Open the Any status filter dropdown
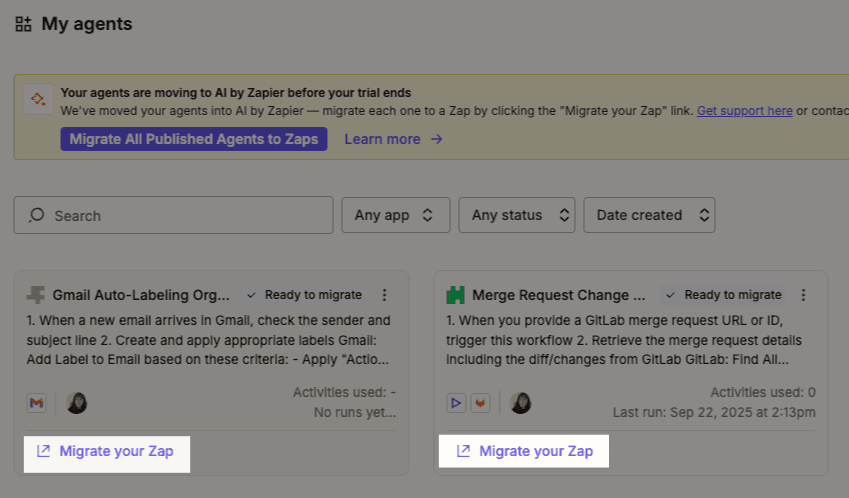Screen dimensions: 849x498 tap(517, 215)
